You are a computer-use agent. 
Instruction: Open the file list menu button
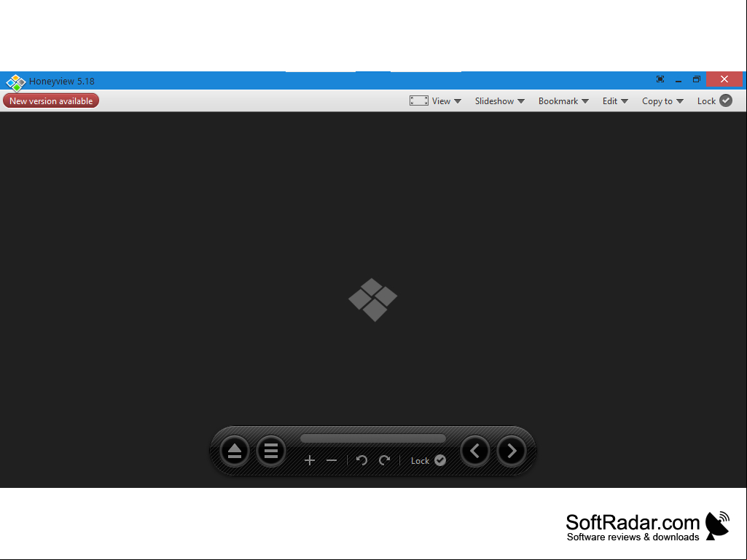[271, 451]
